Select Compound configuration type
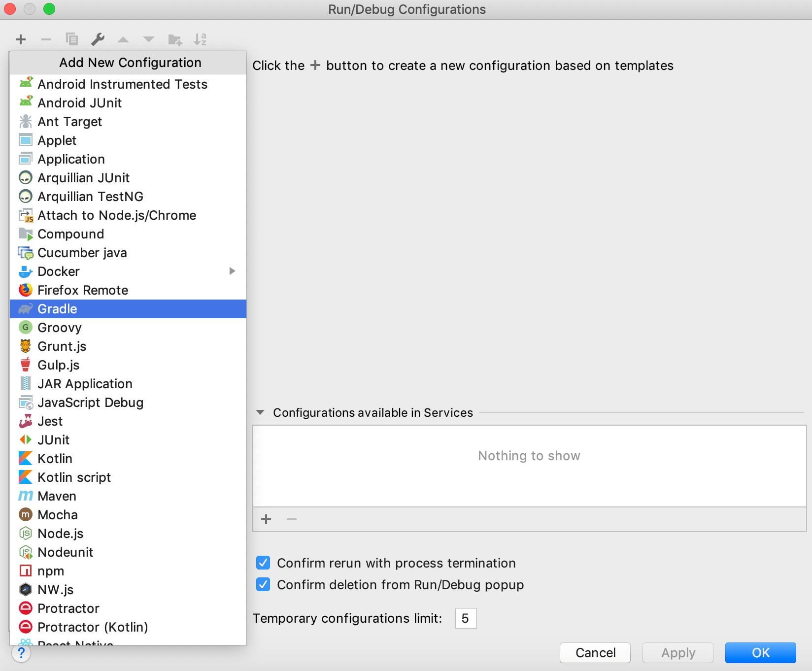 coord(128,234)
